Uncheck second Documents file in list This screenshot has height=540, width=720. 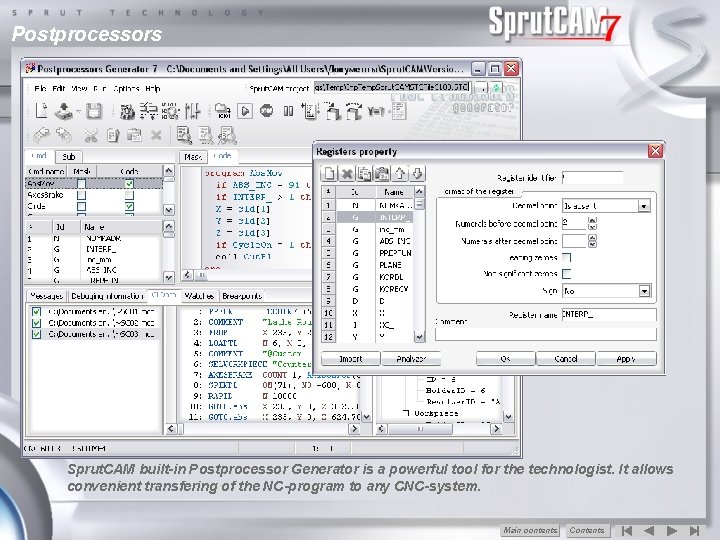[36, 323]
